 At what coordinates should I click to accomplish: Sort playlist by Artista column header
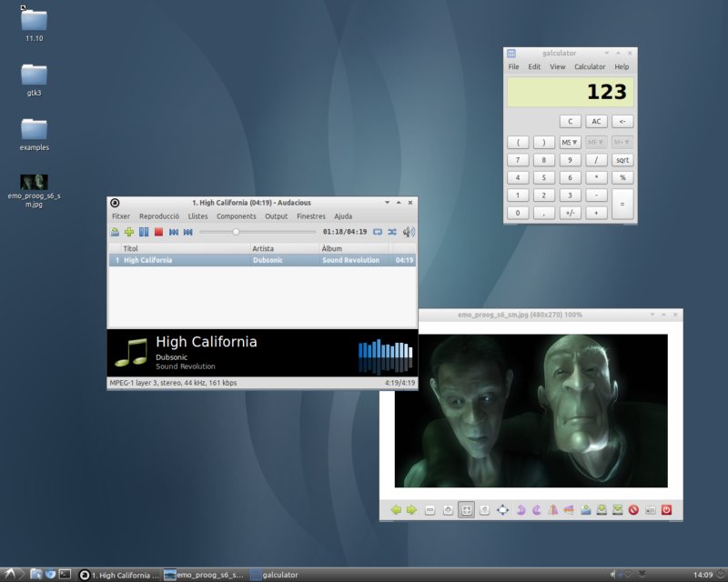pos(285,248)
